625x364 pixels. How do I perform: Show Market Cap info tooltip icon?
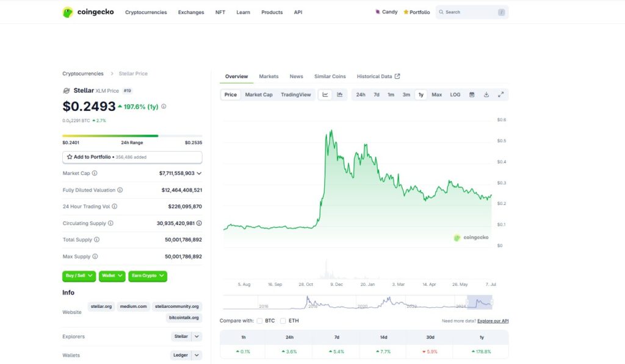click(95, 173)
